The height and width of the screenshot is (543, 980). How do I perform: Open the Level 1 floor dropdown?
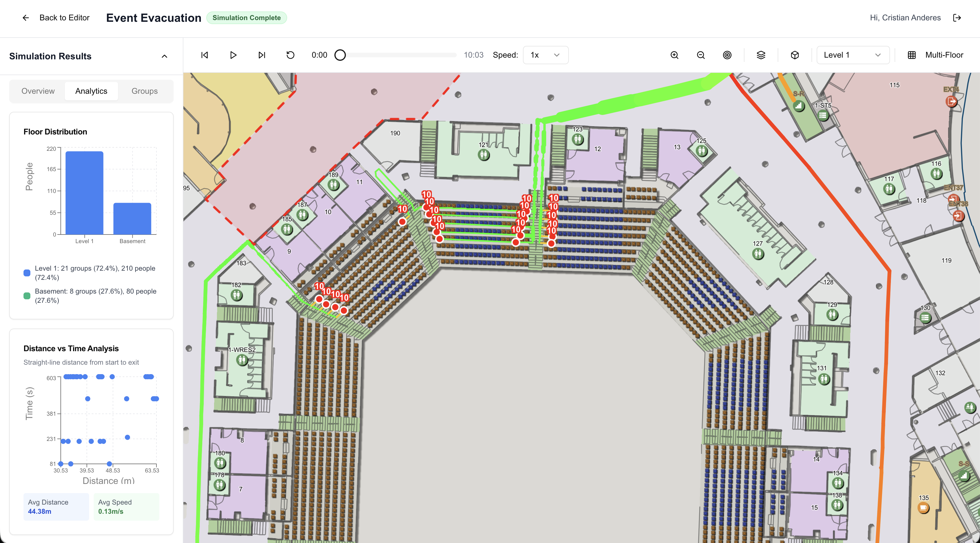pyautogui.click(x=853, y=55)
